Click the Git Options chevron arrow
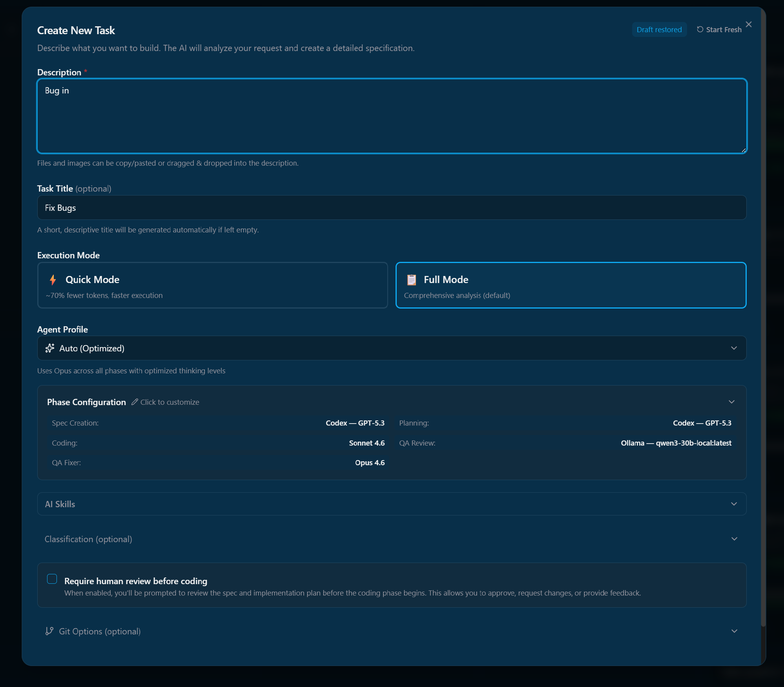The image size is (784, 687). 734,631
